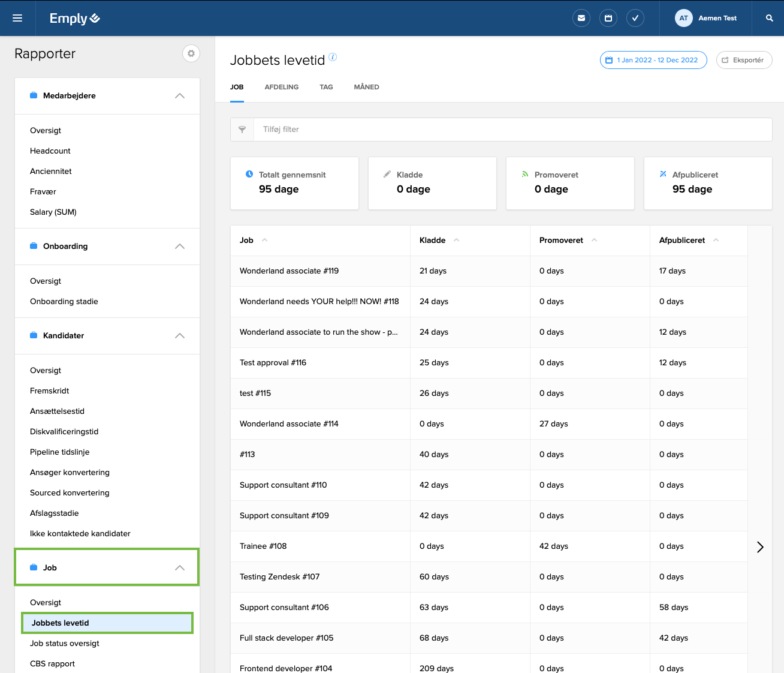Click info icon beside Jobbets levetid
This screenshot has height=673, width=784.
click(333, 57)
